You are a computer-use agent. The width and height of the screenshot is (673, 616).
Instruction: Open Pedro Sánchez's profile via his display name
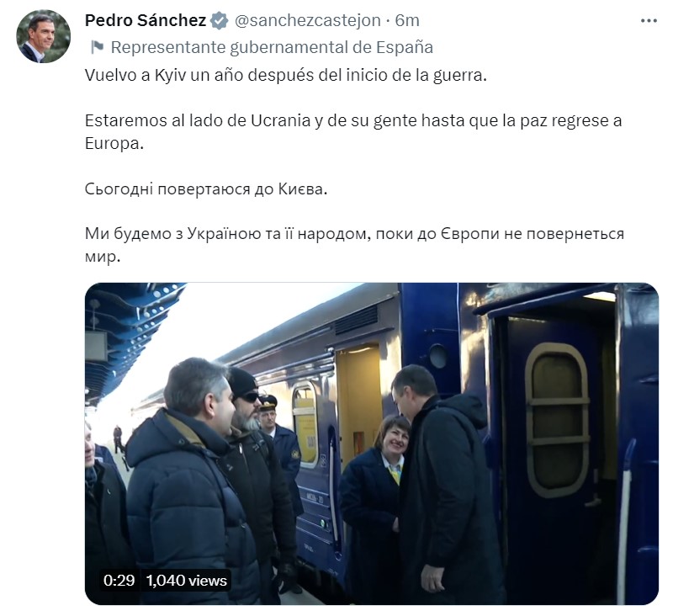pos(148,19)
